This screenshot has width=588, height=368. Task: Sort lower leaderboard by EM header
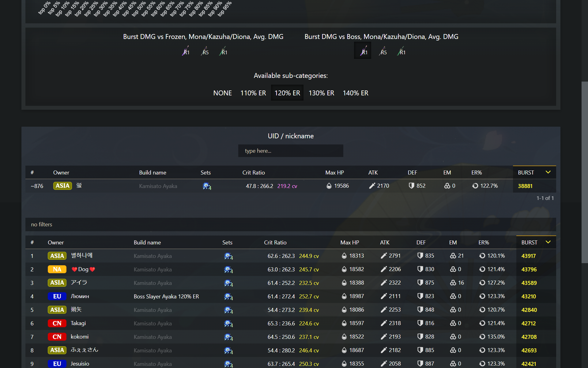point(453,243)
